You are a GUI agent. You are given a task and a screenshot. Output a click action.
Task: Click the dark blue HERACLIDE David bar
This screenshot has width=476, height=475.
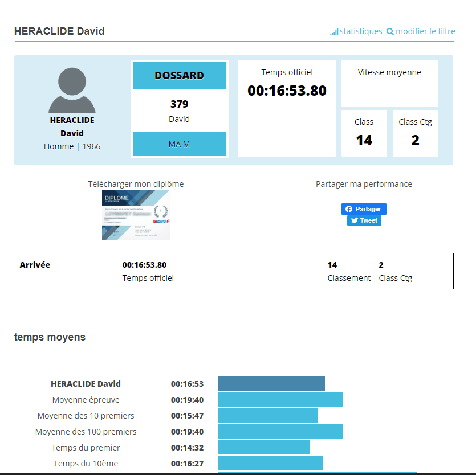click(x=271, y=384)
